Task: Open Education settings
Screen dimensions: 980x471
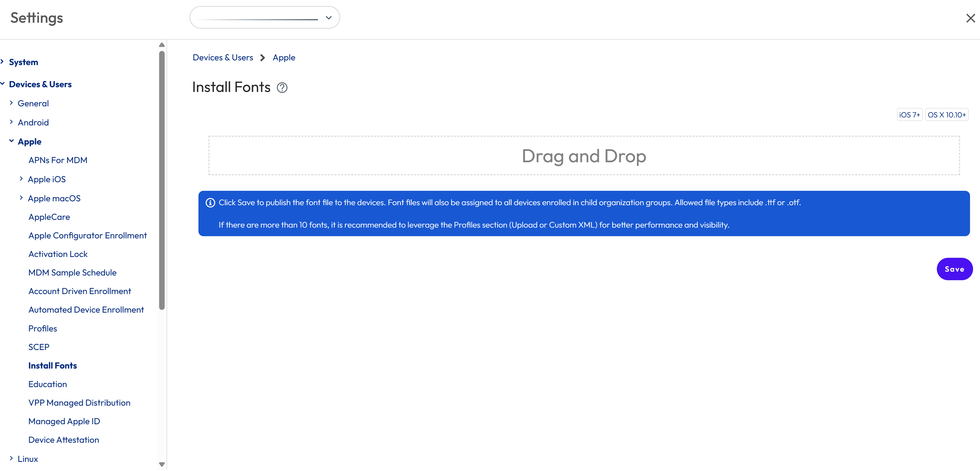Action: 48,385
